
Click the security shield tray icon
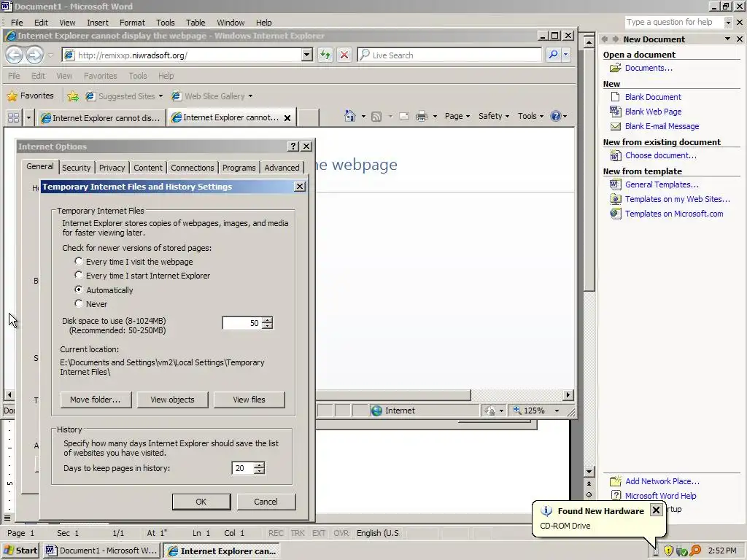[x=668, y=551]
